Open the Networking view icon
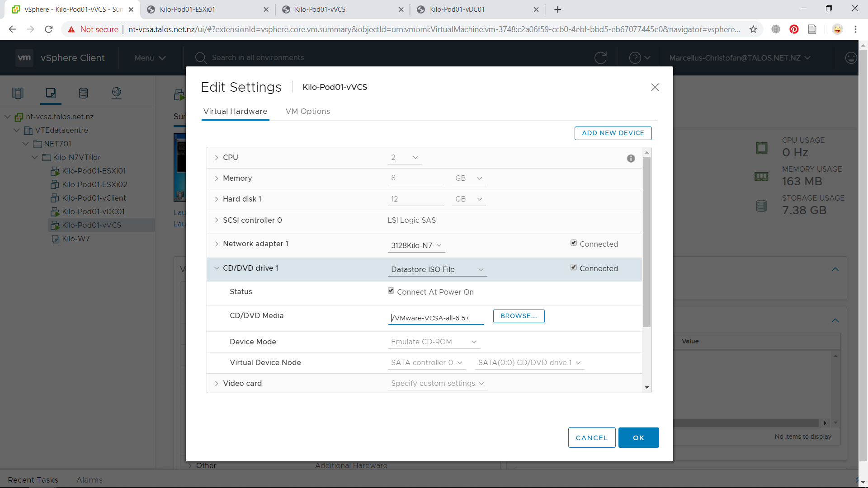 [x=116, y=93]
